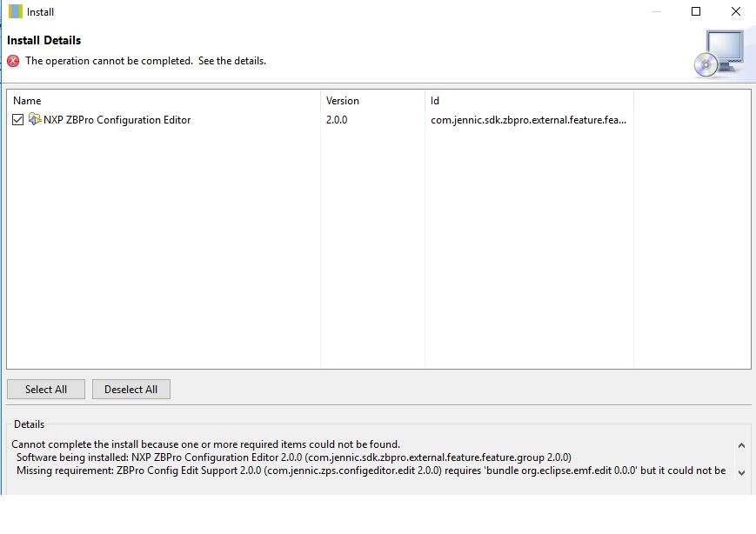Click Select All button

(46, 390)
